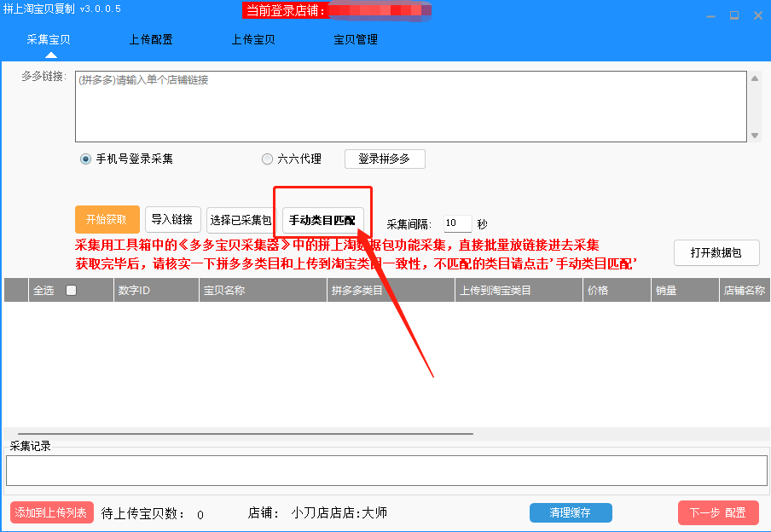Click 选择已采集包 button
The image size is (771, 532).
pyautogui.click(x=241, y=220)
